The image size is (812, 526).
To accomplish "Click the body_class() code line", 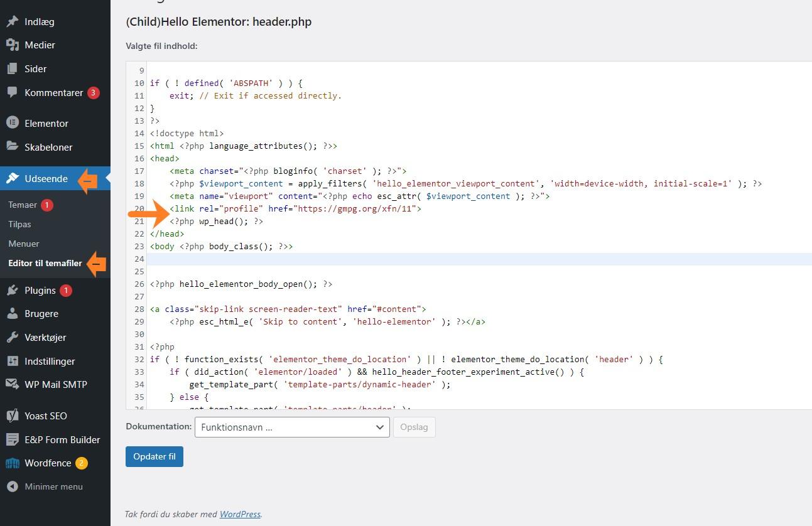I will click(x=221, y=246).
